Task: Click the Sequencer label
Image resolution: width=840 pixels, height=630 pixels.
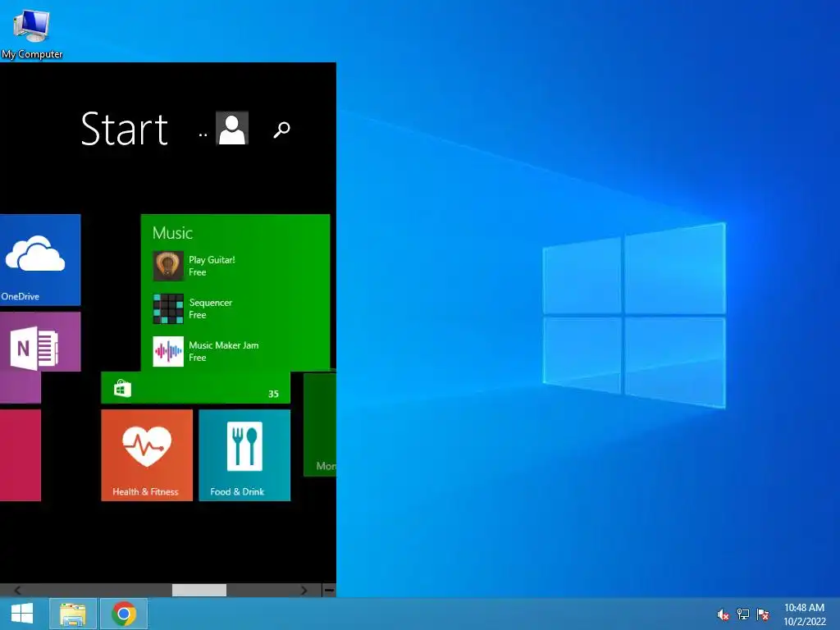Action: point(211,303)
